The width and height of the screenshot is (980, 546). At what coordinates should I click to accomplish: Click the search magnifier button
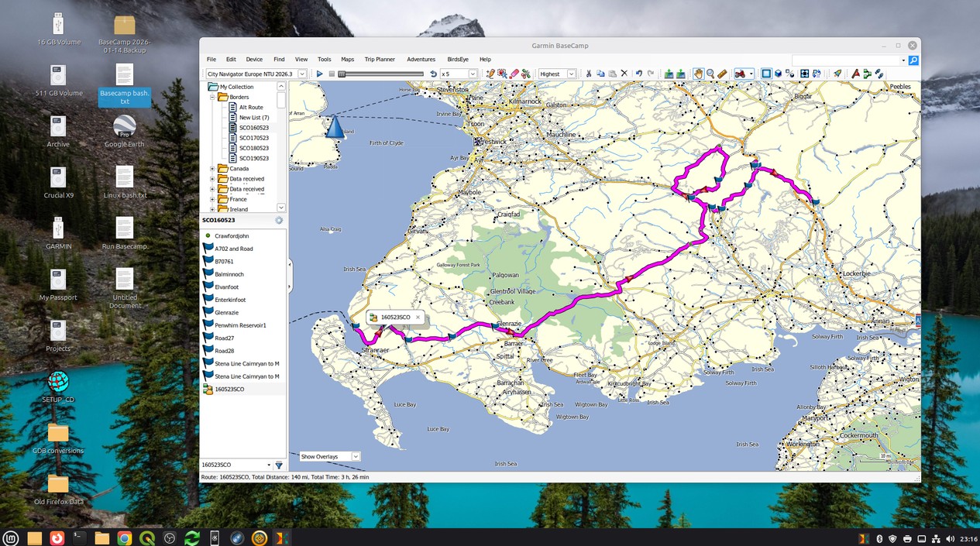[x=913, y=60]
